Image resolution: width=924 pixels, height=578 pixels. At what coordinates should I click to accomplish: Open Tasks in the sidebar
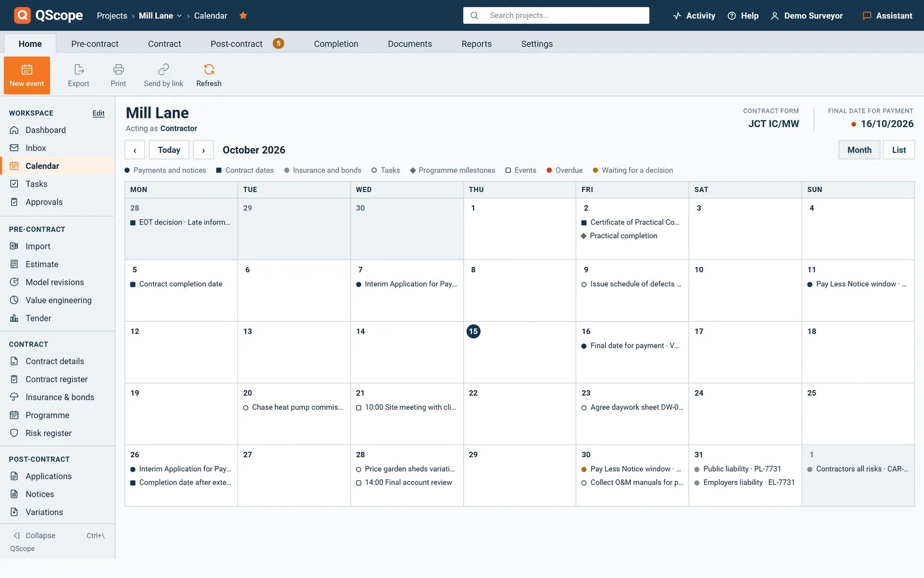tap(57, 184)
